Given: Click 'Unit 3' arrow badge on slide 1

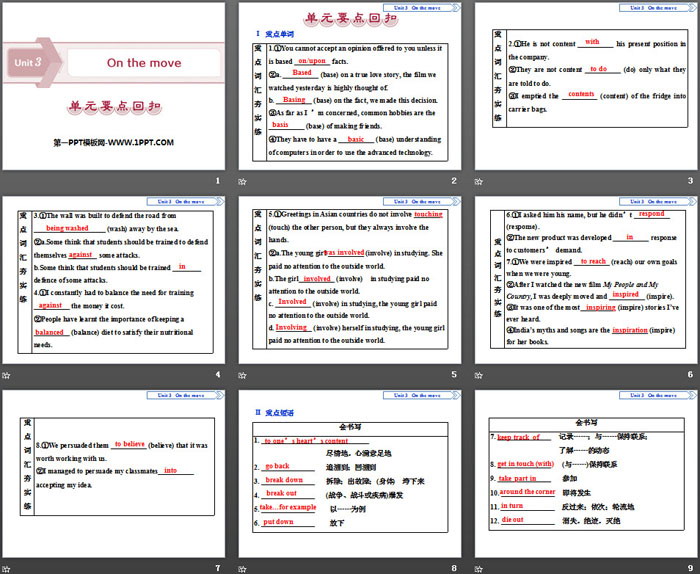Looking at the screenshot, I should tap(34, 62).
